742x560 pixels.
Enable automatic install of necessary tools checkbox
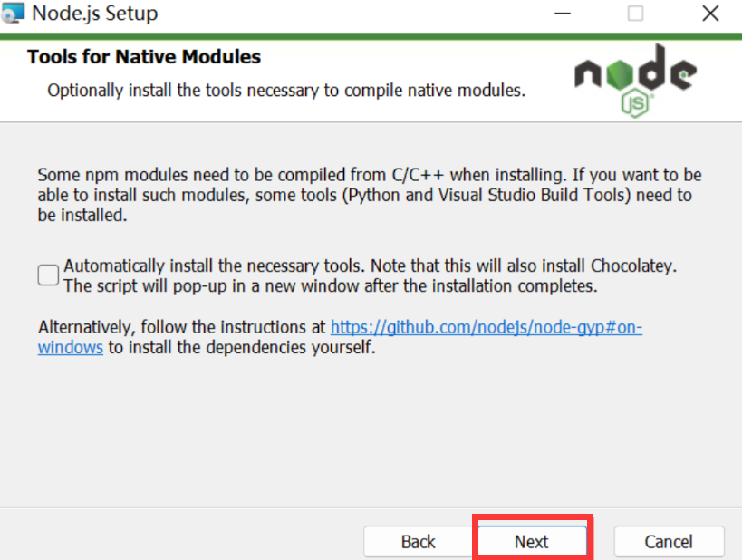(48, 275)
